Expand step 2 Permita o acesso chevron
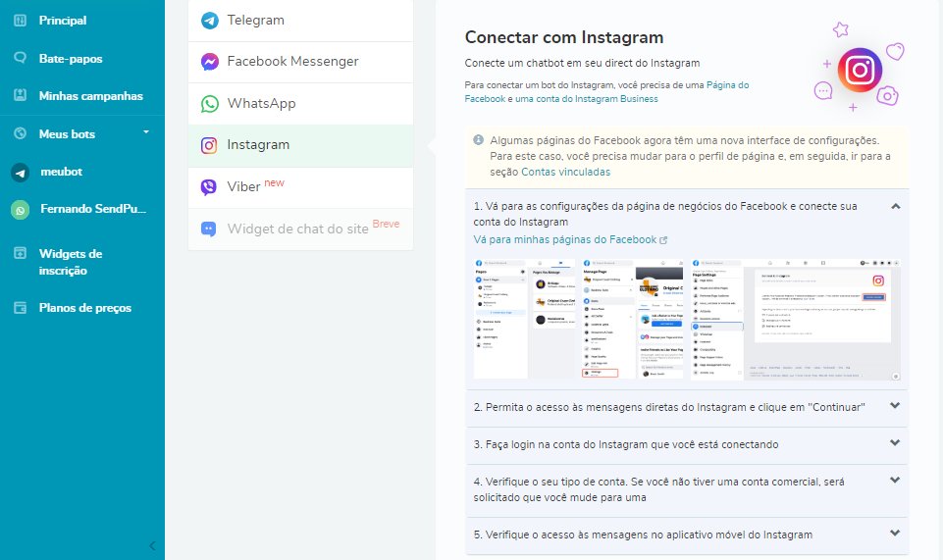Screen dimensions: 943x560 (x=895, y=406)
